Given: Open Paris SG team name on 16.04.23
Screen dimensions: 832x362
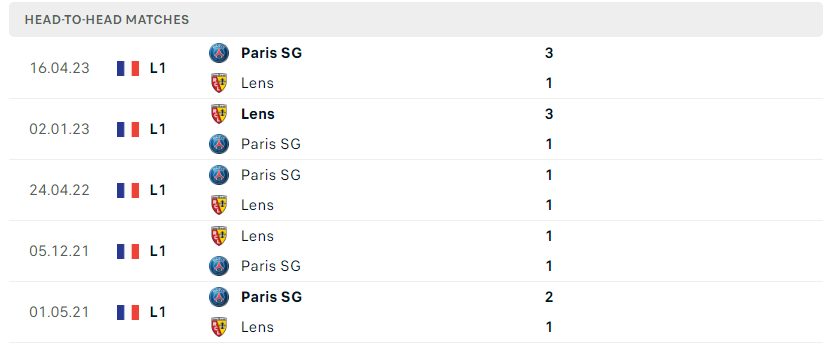Looking at the screenshot, I should [271, 53].
